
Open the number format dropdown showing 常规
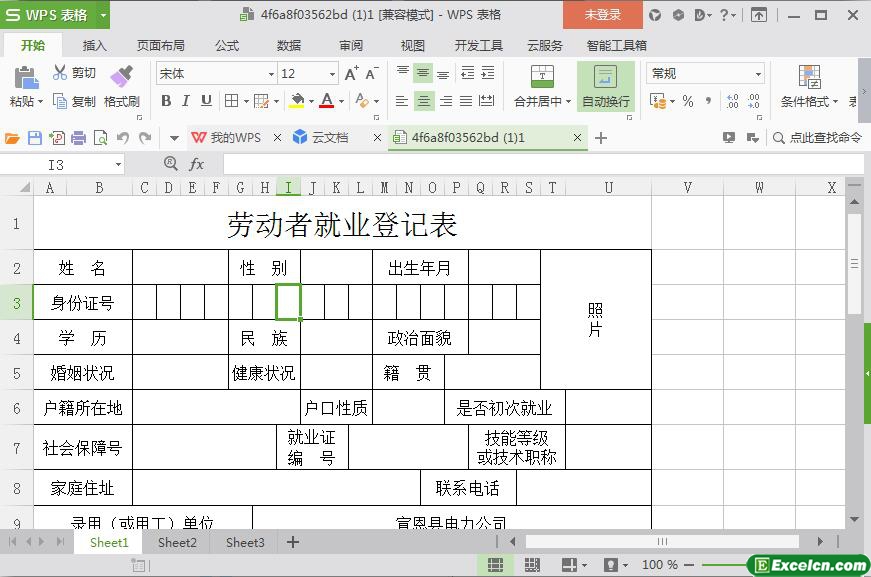(758, 74)
